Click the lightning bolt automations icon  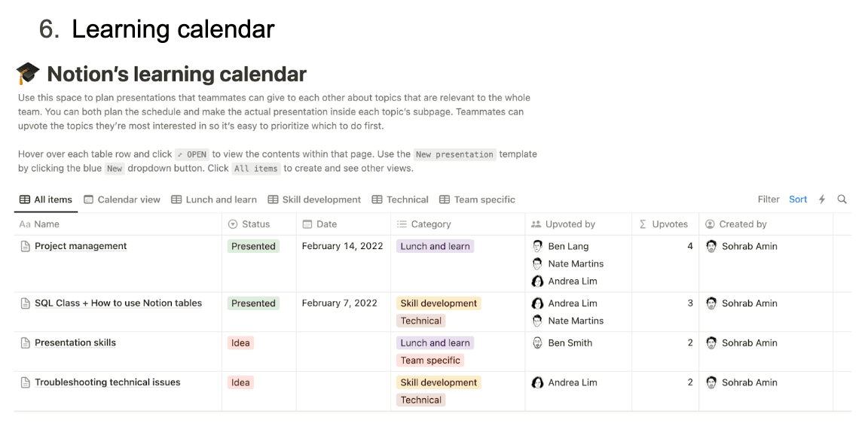(822, 199)
